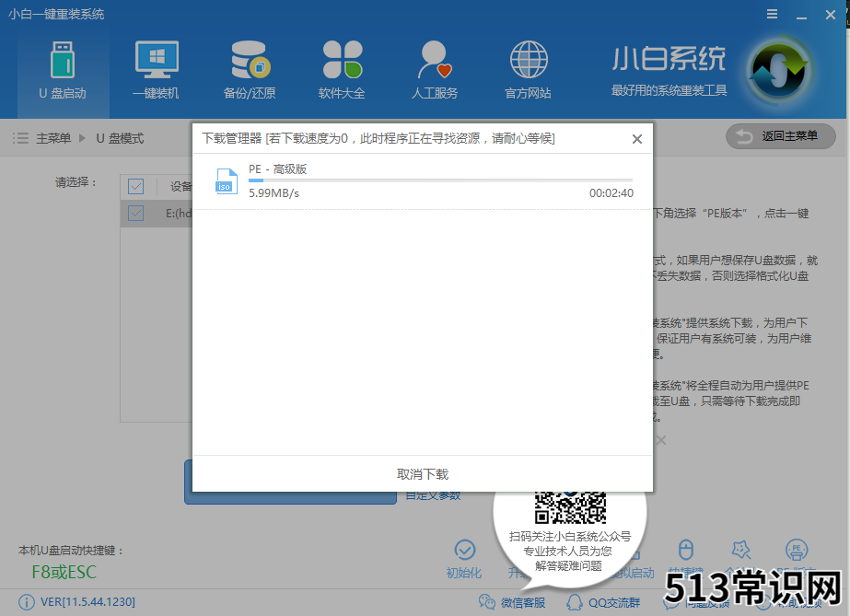Open the 备份/还原 tab

coord(250,71)
